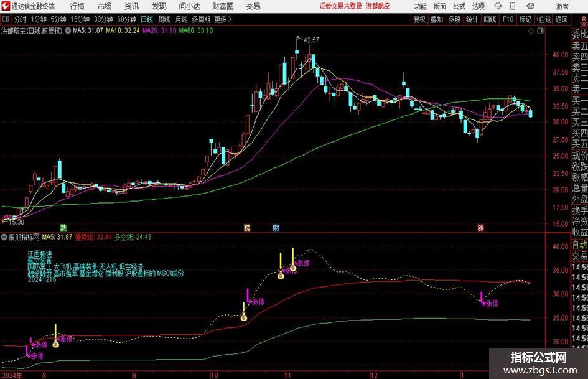Image resolution: width=588 pixels, height=379 pixels.
Task: Click the red R 500 indicator icon
Action: coord(584,21)
